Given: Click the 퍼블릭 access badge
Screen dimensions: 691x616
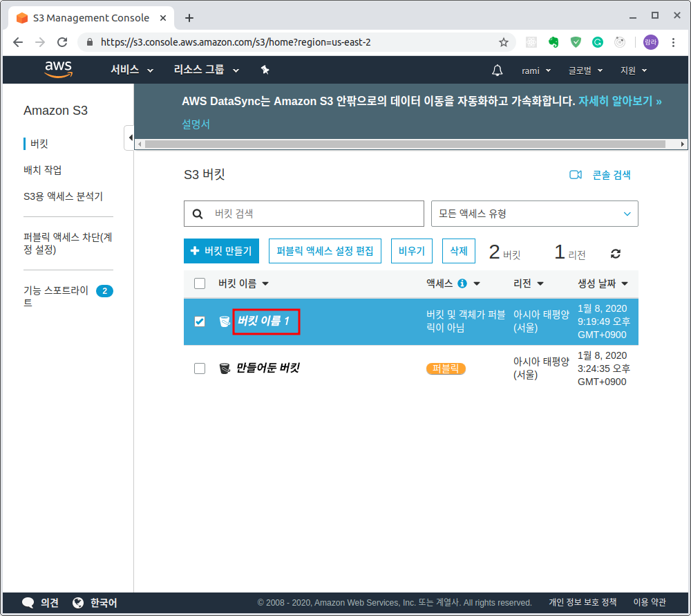Looking at the screenshot, I should click(446, 368).
